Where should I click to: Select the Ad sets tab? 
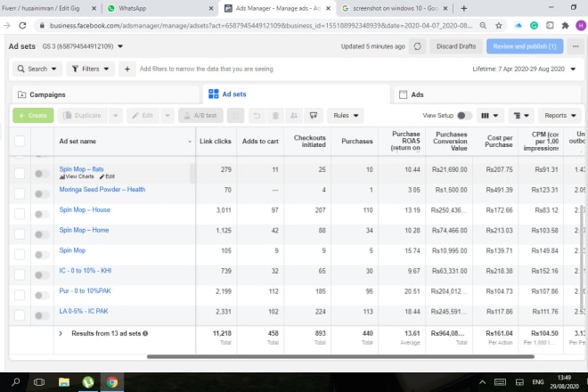297,94
